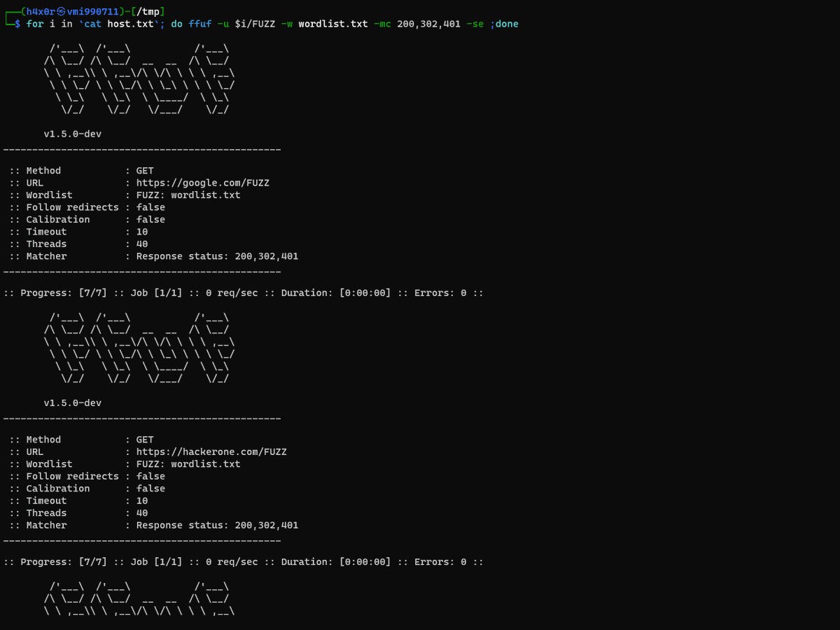The height and width of the screenshot is (630, 840).
Task: Click 200,302,401 in the command line
Action: point(428,24)
